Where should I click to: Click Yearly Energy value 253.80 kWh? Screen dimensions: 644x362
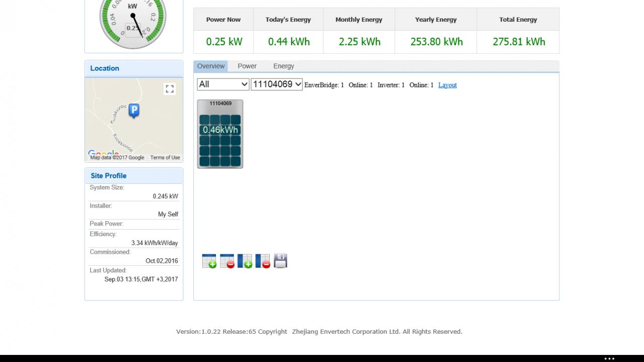coord(436,42)
